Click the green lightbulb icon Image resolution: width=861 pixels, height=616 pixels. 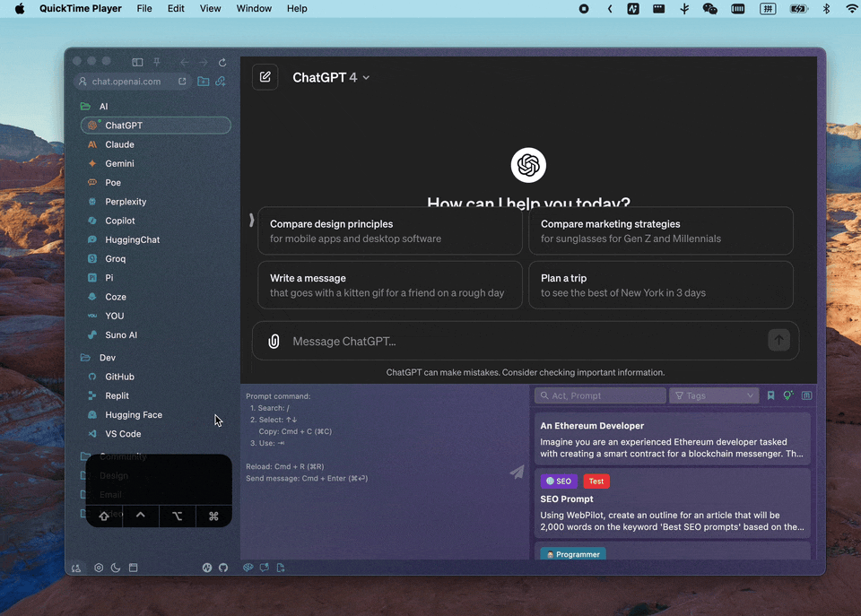[x=788, y=395]
